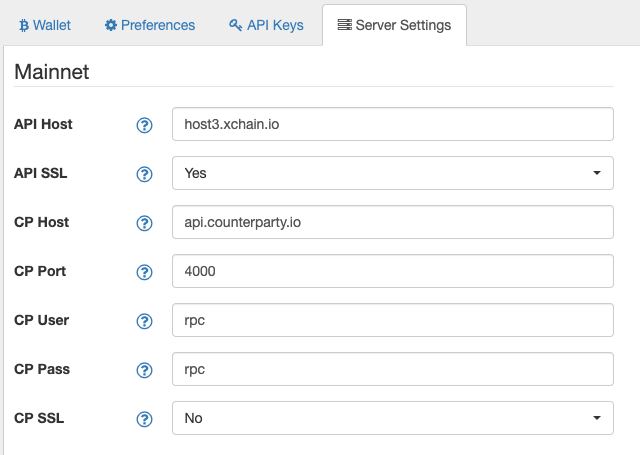Show the CP Host help tooltip icon
The width and height of the screenshot is (640, 455).
(x=144, y=223)
